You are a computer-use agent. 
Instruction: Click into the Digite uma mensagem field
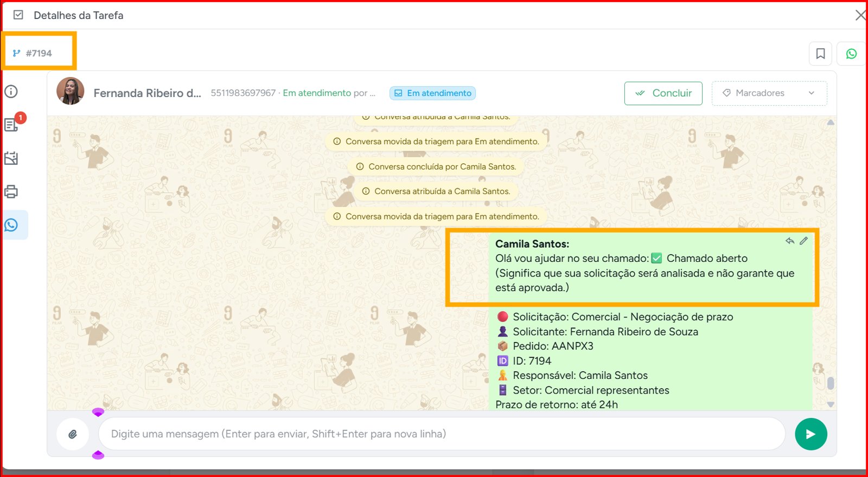pyautogui.click(x=442, y=434)
